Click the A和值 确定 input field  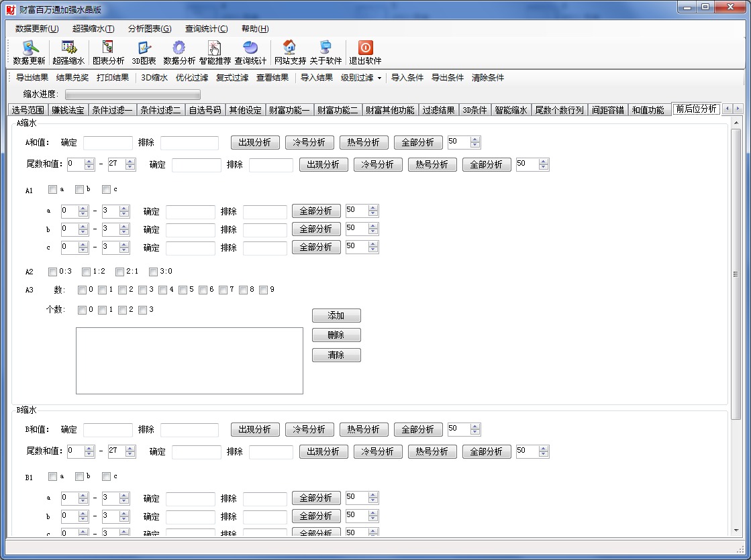point(108,143)
